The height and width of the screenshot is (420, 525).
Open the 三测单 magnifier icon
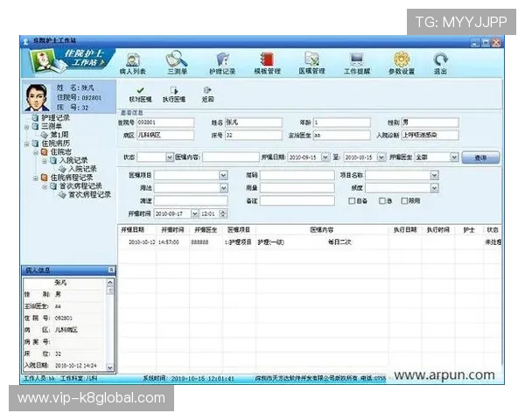tap(177, 63)
